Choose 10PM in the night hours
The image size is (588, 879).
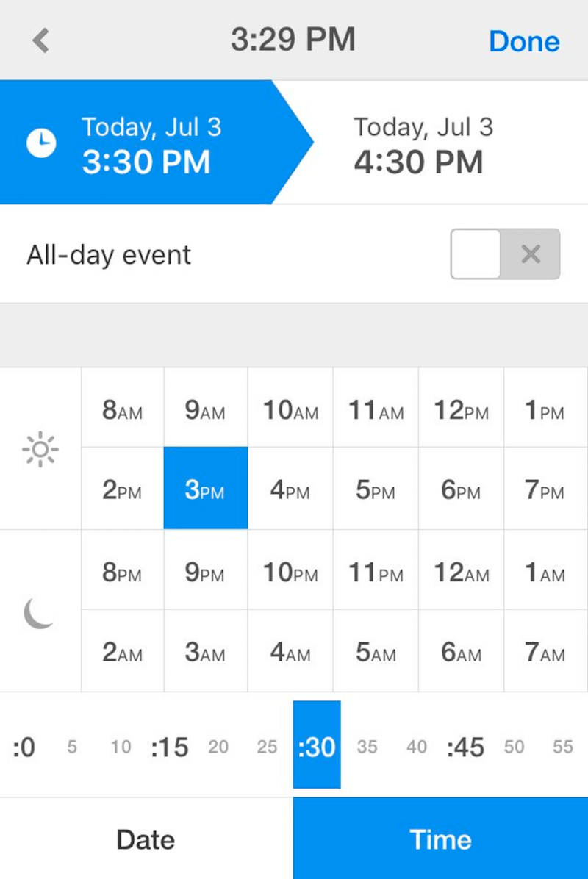(290, 570)
